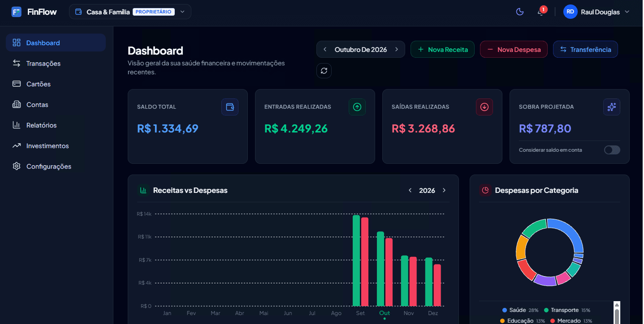The height and width of the screenshot is (324, 644).
Task: Click the R$ 4.249,26 entradas value
Action: (296, 128)
